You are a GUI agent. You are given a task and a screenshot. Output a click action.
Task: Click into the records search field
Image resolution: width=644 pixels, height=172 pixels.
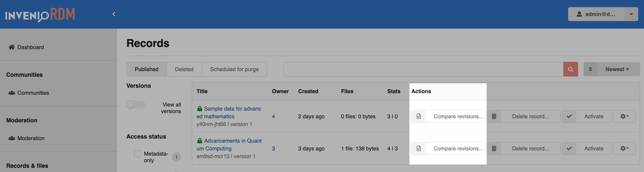tap(423, 69)
